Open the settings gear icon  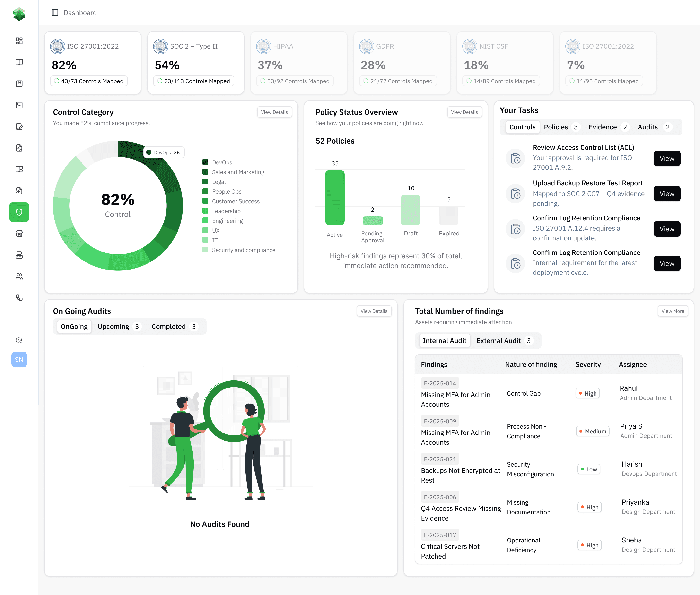click(x=19, y=340)
